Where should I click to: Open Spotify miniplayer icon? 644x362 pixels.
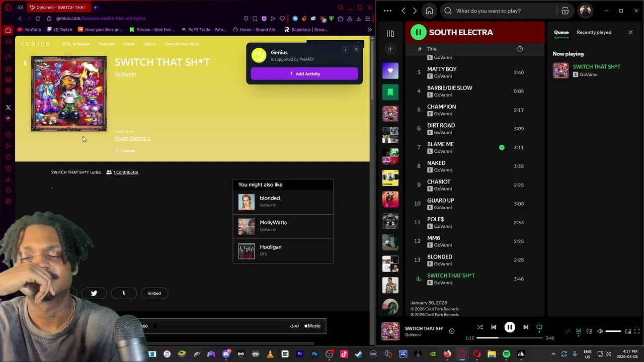(x=627, y=331)
